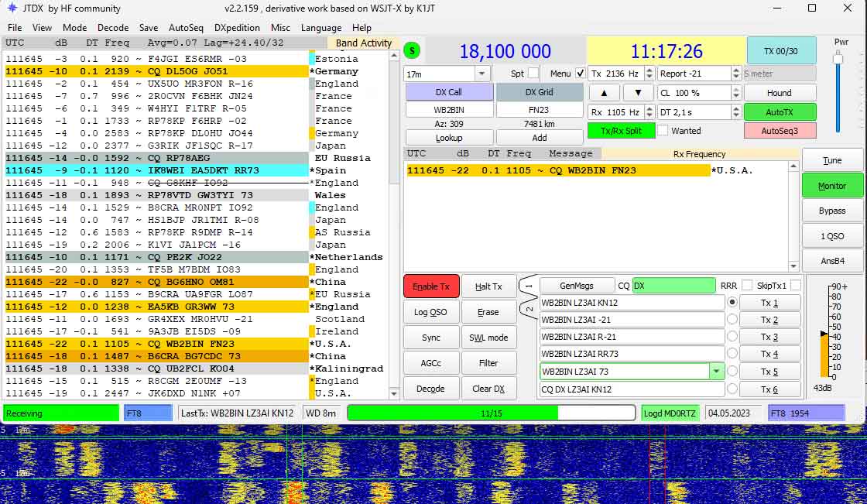Select radio button for Tx 6 message

[x=732, y=389]
